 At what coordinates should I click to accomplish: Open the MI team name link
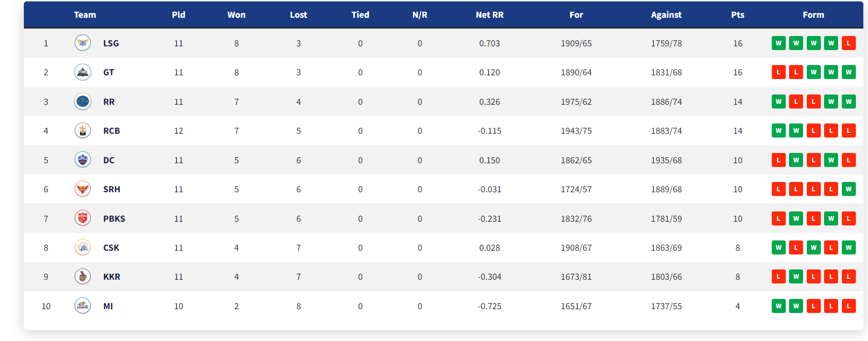pyautogui.click(x=108, y=306)
